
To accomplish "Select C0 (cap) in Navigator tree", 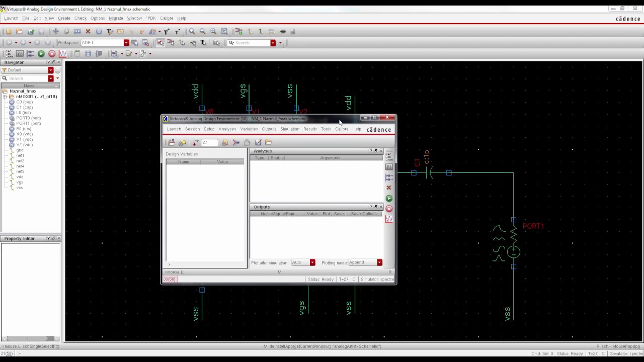I will [x=24, y=102].
